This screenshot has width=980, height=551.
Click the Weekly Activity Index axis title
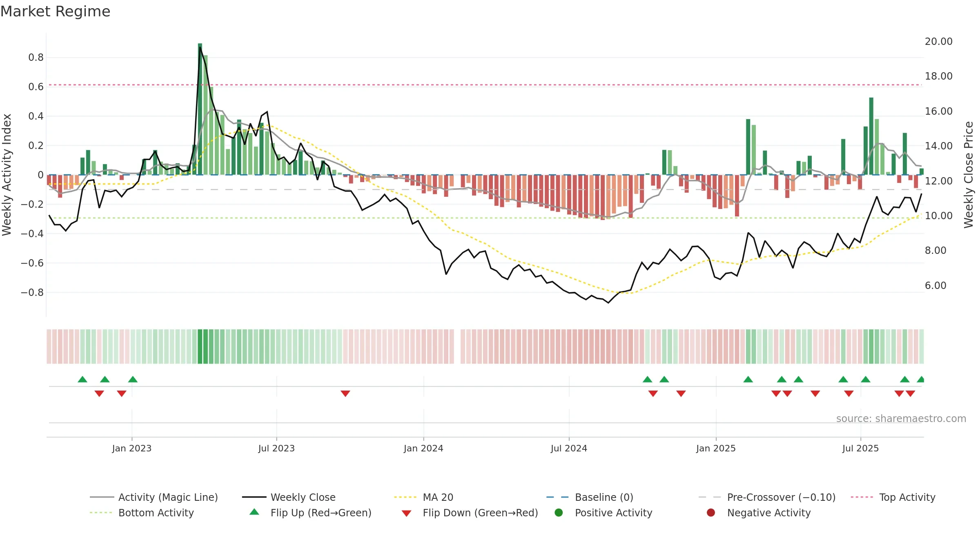[x=7, y=175]
